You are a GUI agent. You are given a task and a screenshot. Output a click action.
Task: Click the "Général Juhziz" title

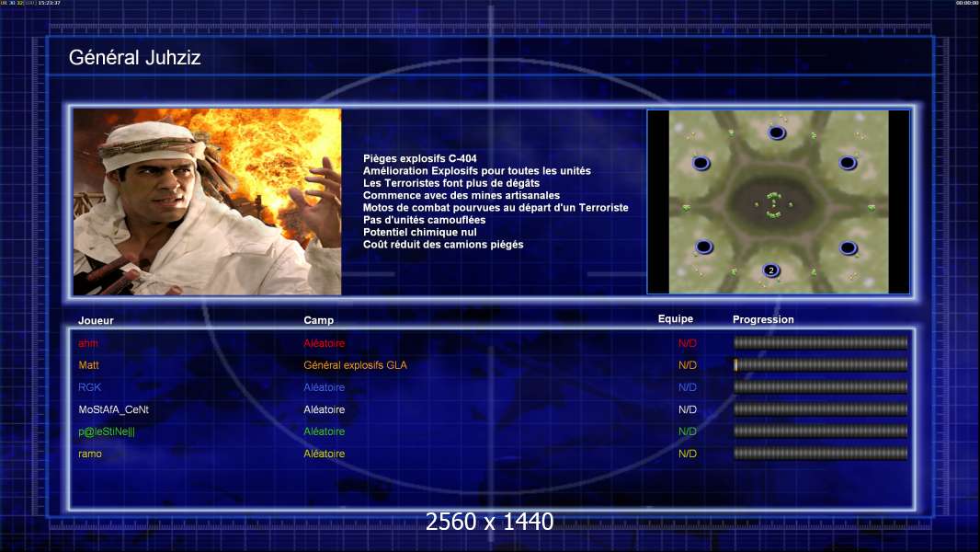[x=134, y=58]
